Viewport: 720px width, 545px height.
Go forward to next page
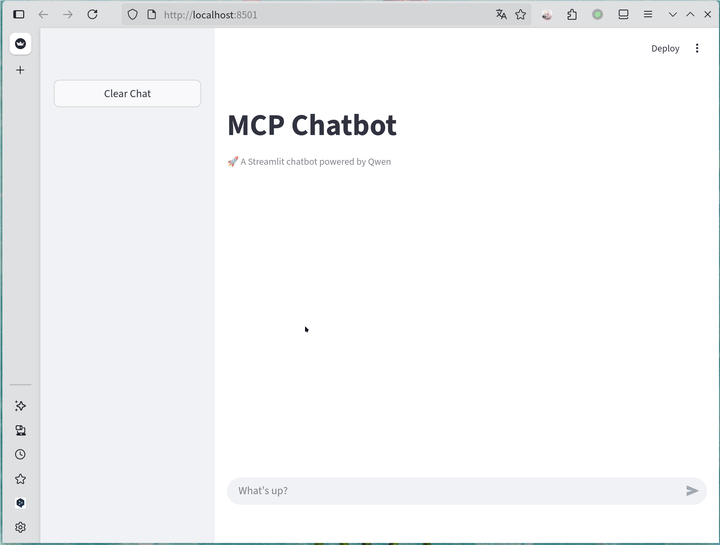[68, 15]
